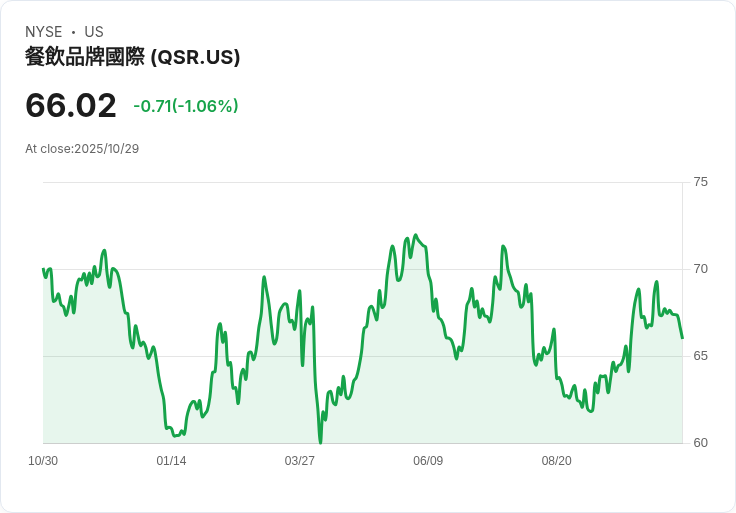Image resolution: width=736 pixels, height=513 pixels.
Task: Click the -0.71(-1.06%) change value
Action: point(186,106)
